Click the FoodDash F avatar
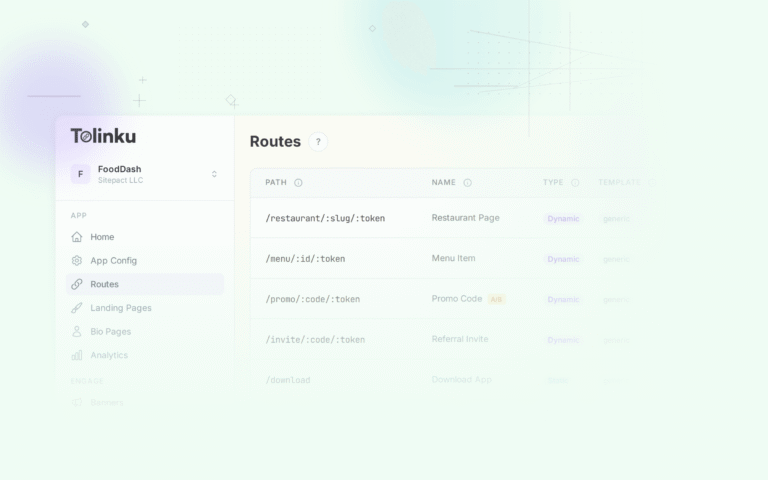 tap(80, 174)
